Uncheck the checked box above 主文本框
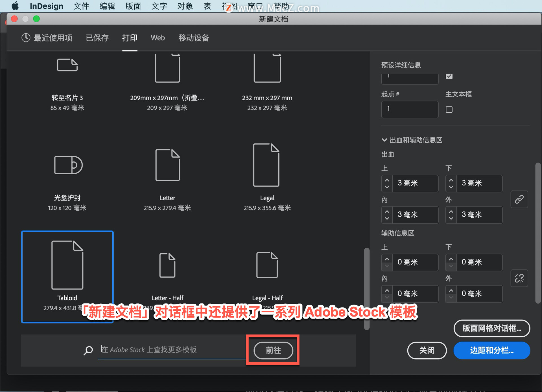 tap(449, 76)
